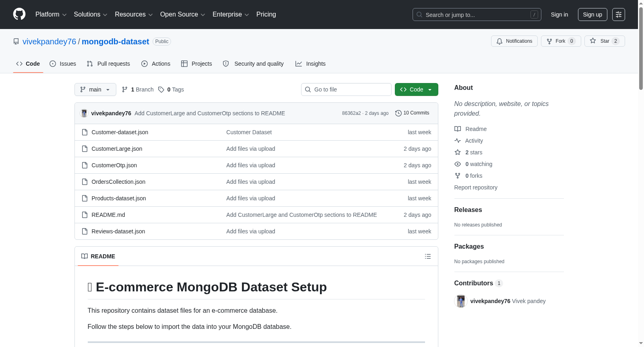View the 0 Tags list

[x=171, y=89]
